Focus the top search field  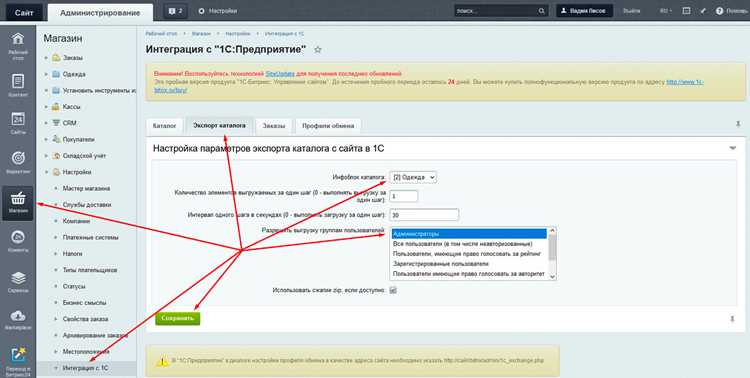coord(495,11)
